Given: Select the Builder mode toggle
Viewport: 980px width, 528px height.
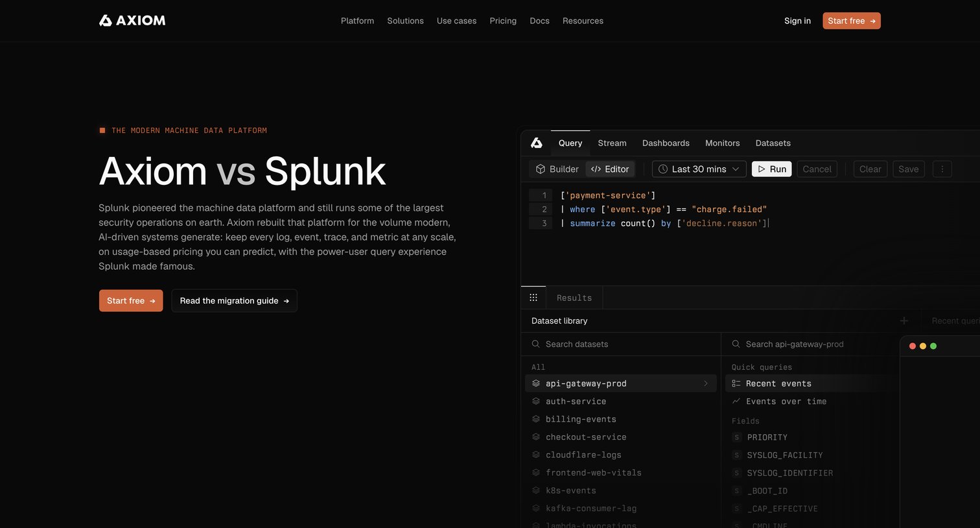Looking at the screenshot, I should click(x=557, y=169).
